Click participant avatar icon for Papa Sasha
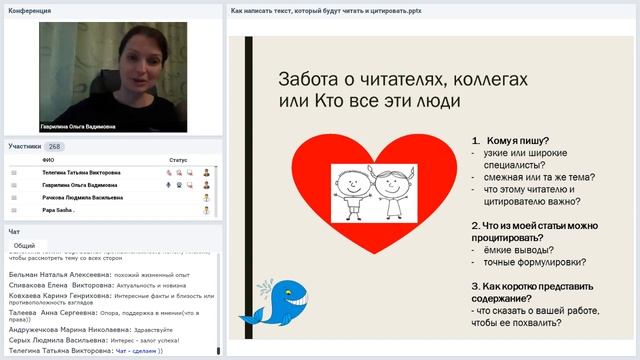640x360 pixels. click(x=207, y=210)
